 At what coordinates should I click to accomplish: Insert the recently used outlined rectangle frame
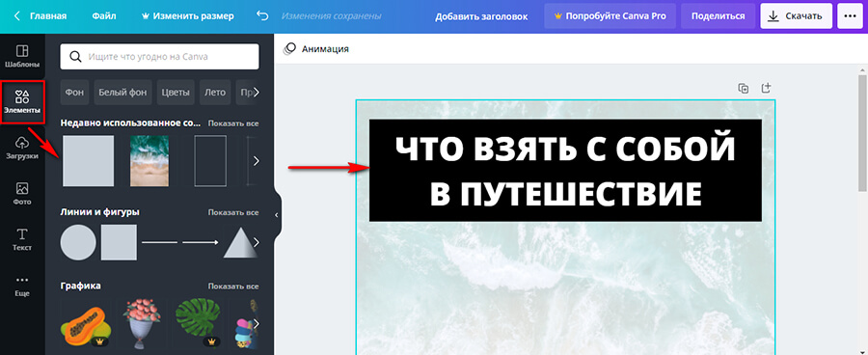pyautogui.click(x=210, y=160)
